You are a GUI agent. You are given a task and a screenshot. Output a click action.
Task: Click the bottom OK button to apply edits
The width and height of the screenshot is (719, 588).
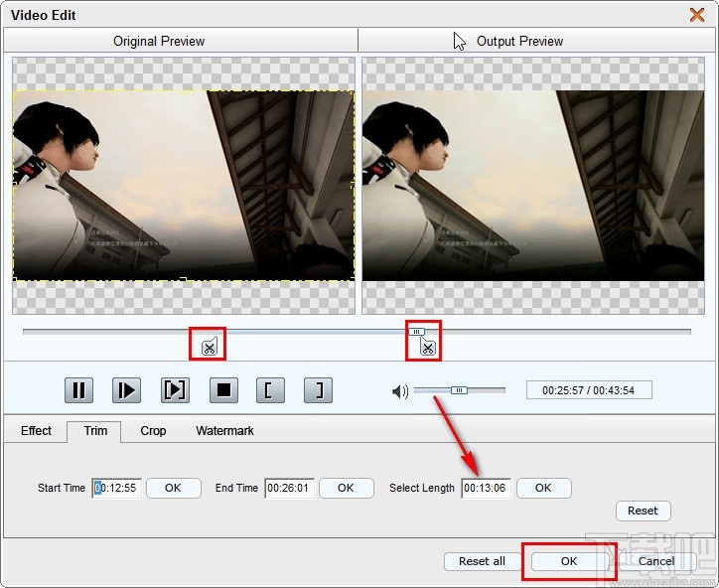coord(569,561)
